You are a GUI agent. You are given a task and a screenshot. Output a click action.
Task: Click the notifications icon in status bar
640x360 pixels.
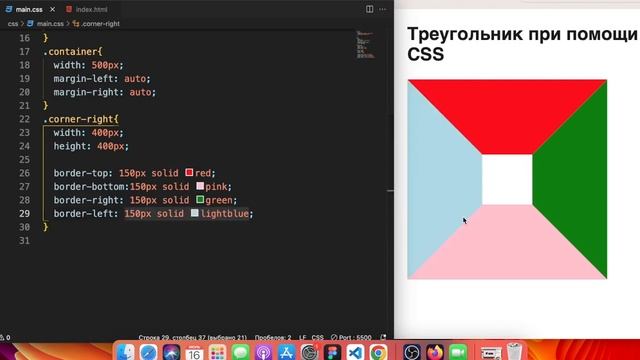coord(383,338)
